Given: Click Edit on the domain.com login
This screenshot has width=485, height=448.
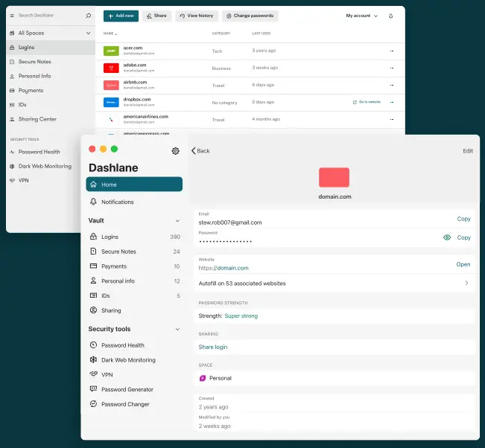Looking at the screenshot, I should click(x=468, y=151).
